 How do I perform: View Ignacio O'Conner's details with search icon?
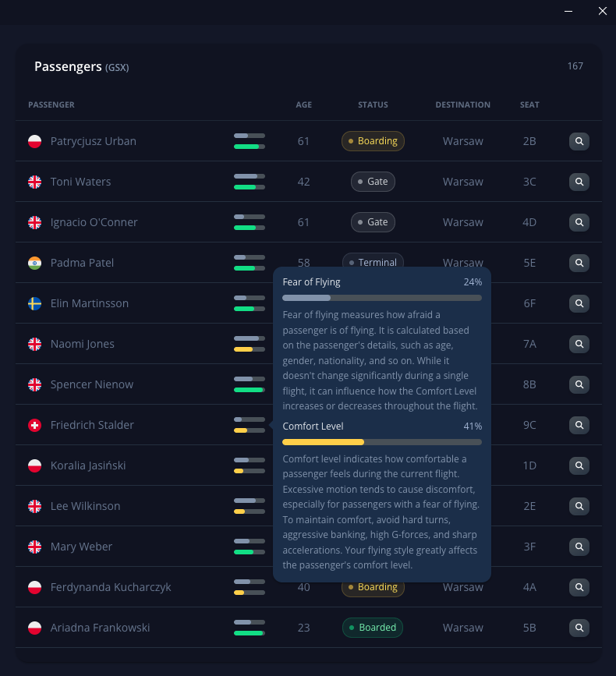pos(579,222)
